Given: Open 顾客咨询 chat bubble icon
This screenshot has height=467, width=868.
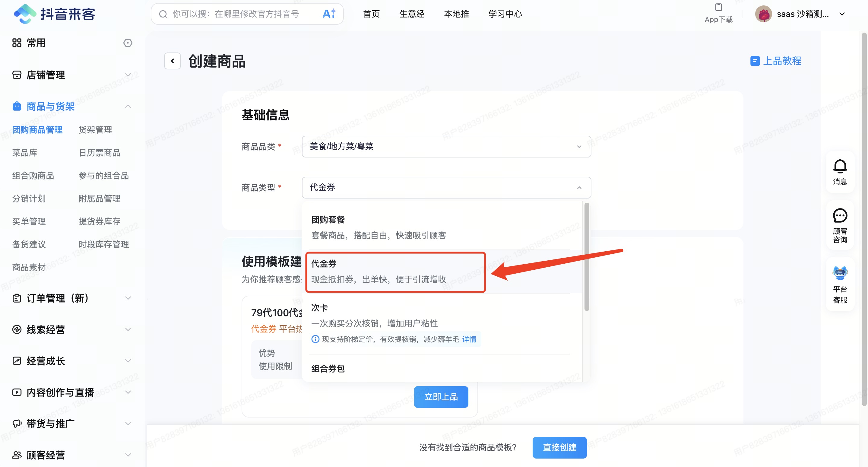Looking at the screenshot, I should [840, 216].
